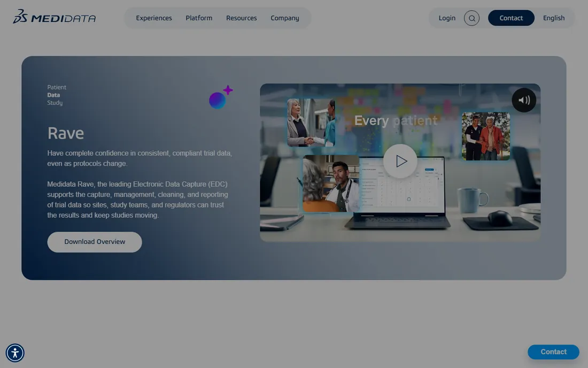This screenshot has height=368, width=588.
Task: Click the Rave heading
Action: coord(66,133)
